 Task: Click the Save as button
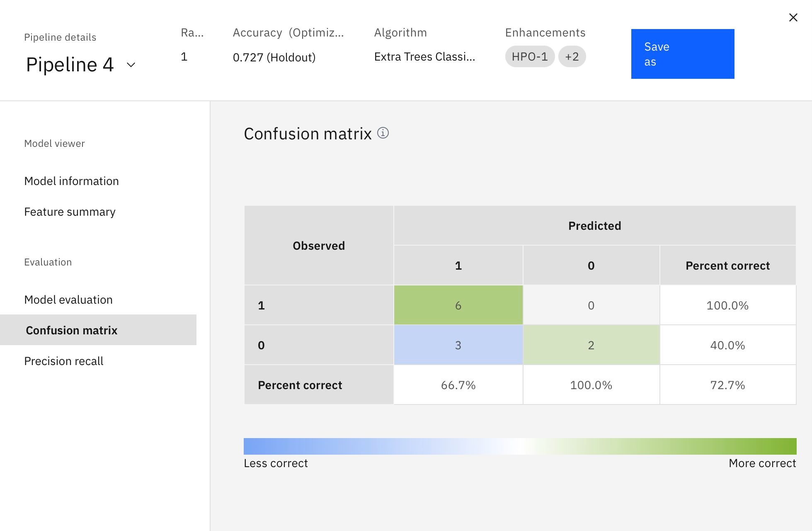[682, 54]
